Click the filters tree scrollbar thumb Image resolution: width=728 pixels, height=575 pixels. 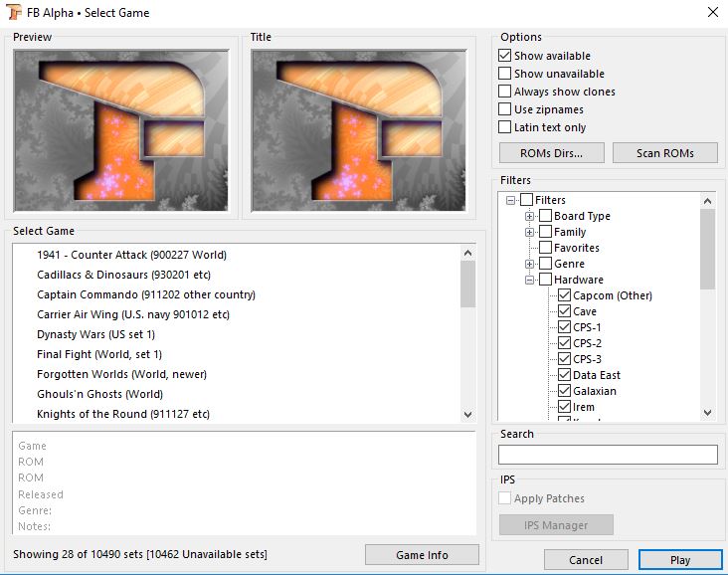coord(707,249)
